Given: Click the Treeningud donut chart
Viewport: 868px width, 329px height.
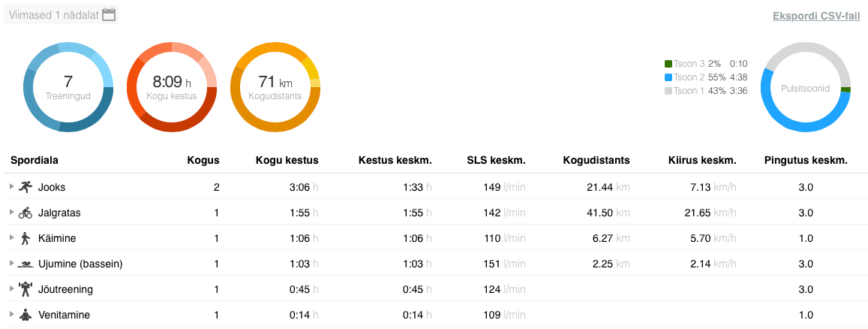Looking at the screenshot, I should 68,87.
